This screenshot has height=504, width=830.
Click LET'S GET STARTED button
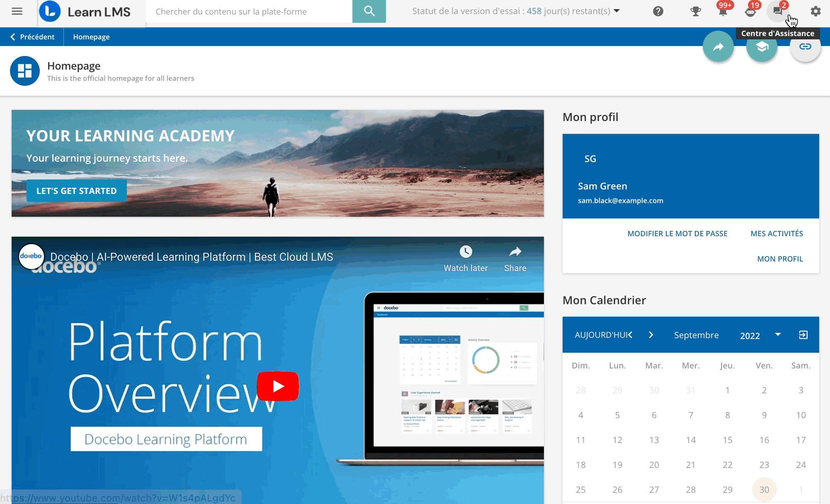[77, 191]
